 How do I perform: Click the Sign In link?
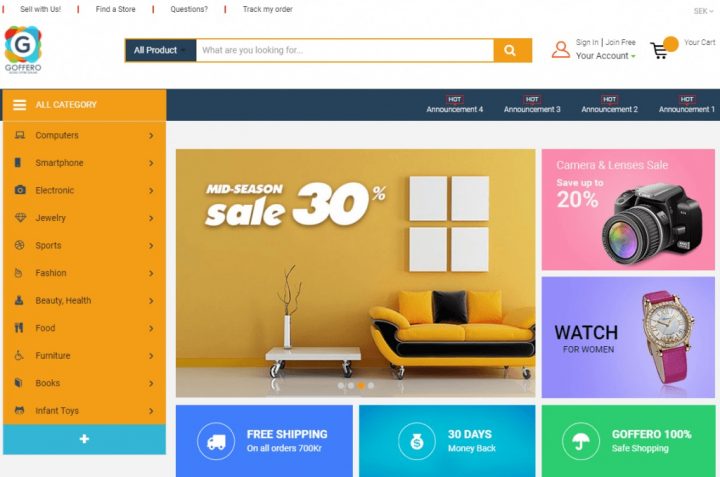point(587,42)
